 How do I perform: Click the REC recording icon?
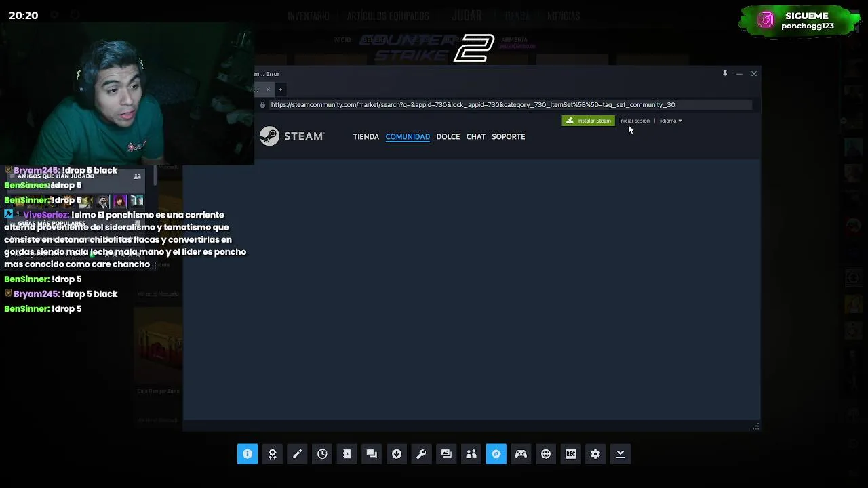(x=571, y=454)
